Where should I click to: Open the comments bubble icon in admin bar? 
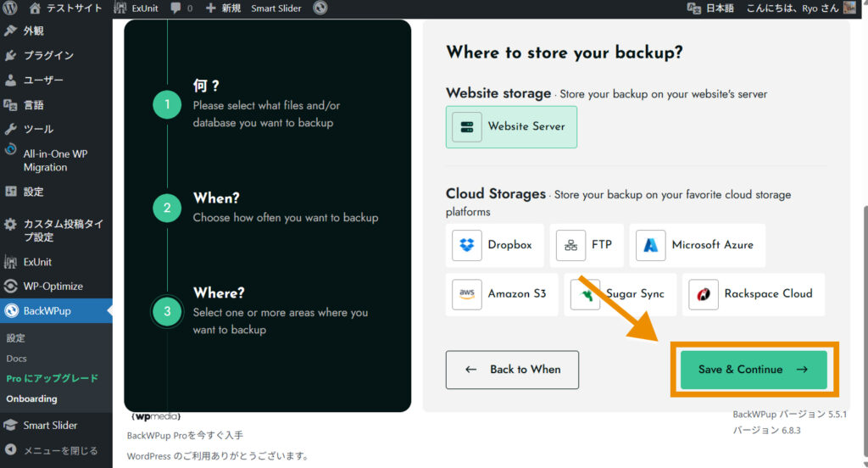coord(176,8)
